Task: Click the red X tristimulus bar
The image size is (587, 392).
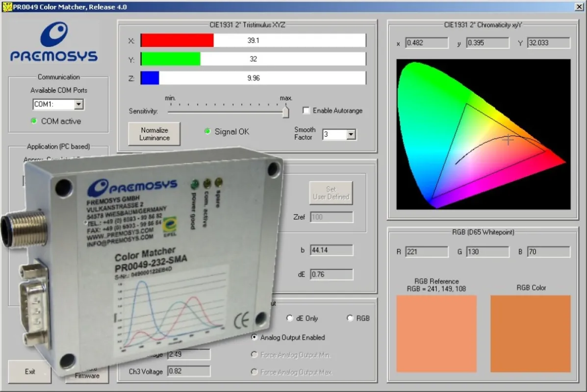Action: click(x=177, y=40)
